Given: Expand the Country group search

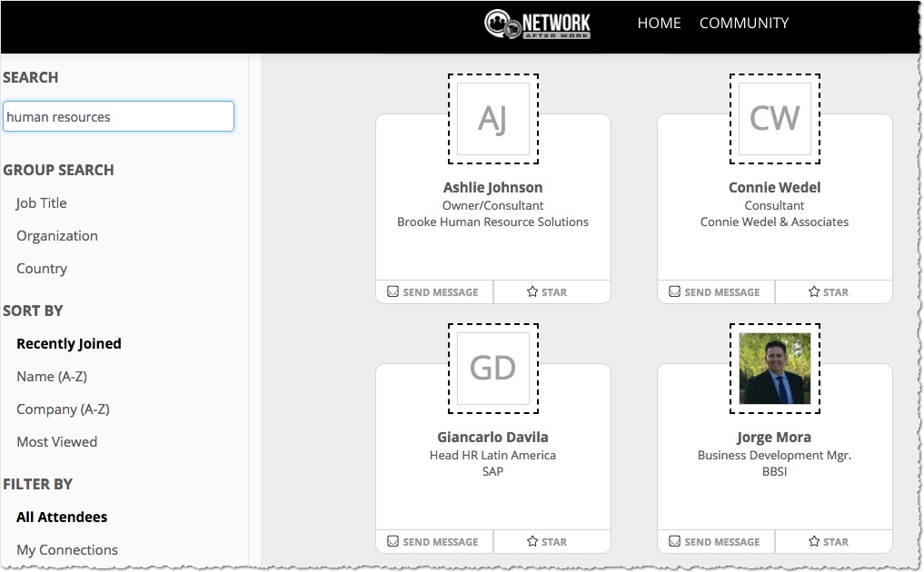Looking at the screenshot, I should point(42,269).
